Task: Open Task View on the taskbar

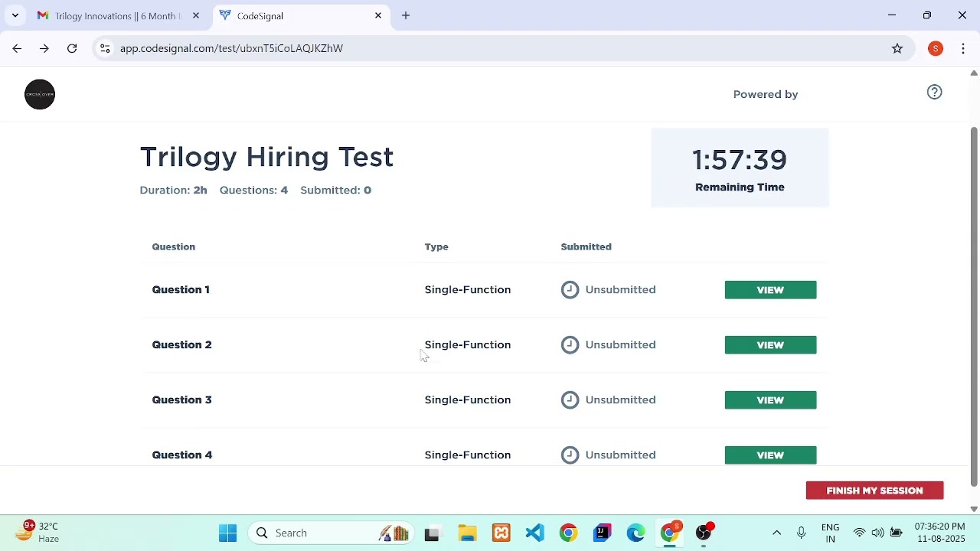Action: [x=432, y=533]
